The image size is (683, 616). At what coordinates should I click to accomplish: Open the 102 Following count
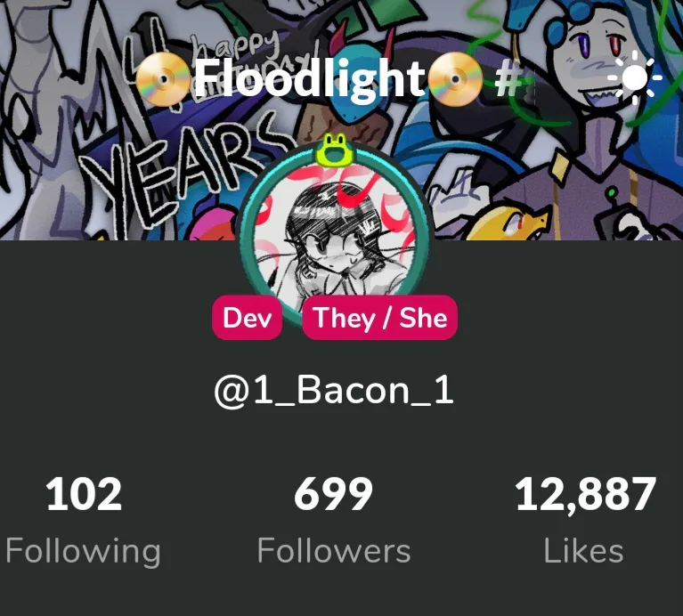(x=84, y=494)
